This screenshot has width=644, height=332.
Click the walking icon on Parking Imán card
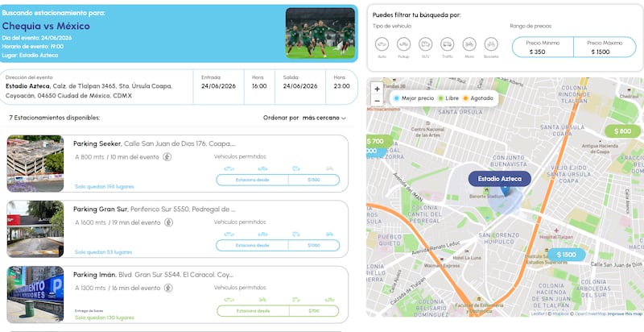point(168,288)
